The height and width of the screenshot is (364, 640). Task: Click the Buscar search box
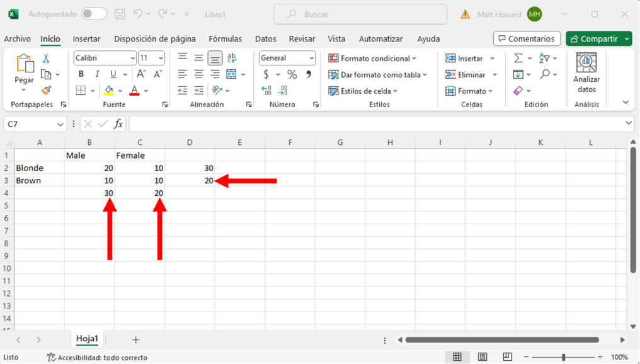click(x=360, y=14)
